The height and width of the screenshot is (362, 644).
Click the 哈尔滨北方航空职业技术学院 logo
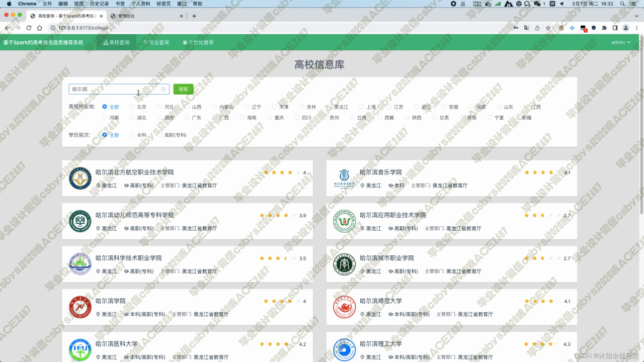80,178
